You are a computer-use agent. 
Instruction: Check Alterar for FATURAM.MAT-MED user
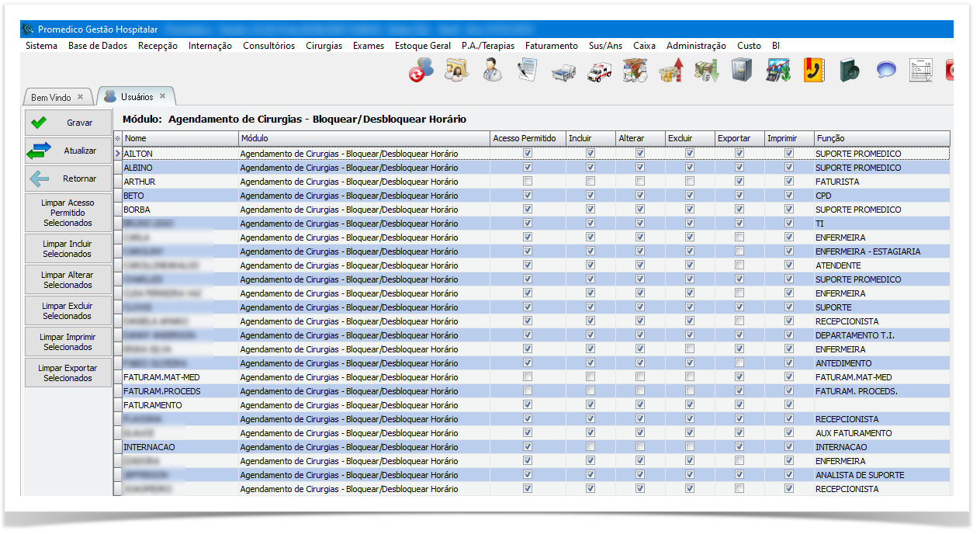pos(640,377)
